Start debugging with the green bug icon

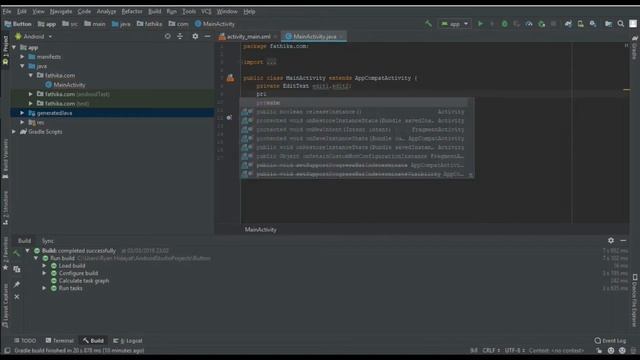(x=504, y=24)
